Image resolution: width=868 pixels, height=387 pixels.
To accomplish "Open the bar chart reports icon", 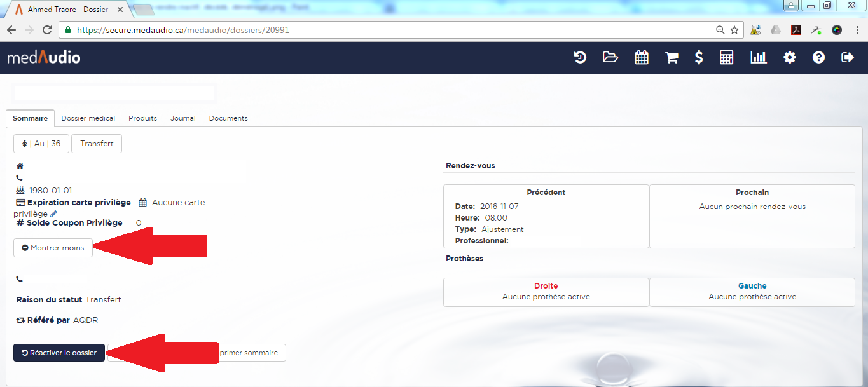I will coord(759,58).
